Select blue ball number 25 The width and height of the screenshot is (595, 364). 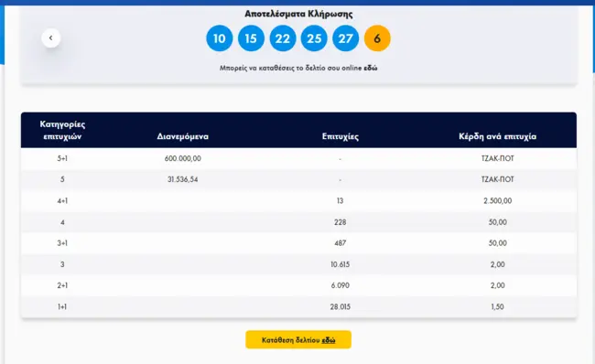pos(314,38)
